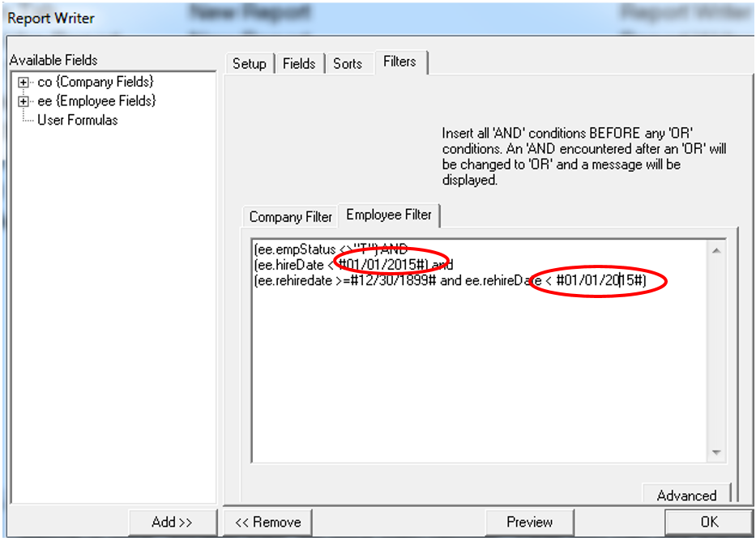The width and height of the screenshot is (756, 541).
Task: Select the ee {Employee Fields} item
Action: (96, 100)
